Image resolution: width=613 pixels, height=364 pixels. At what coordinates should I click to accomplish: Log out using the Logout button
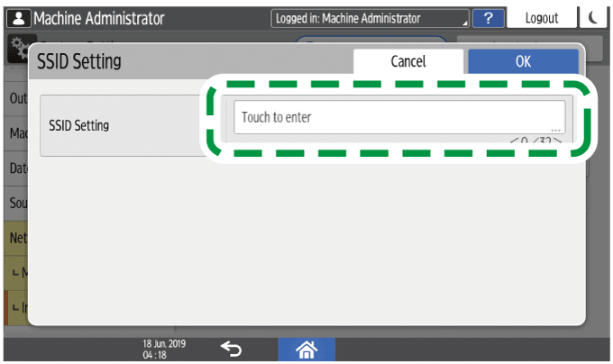point(541,18)
